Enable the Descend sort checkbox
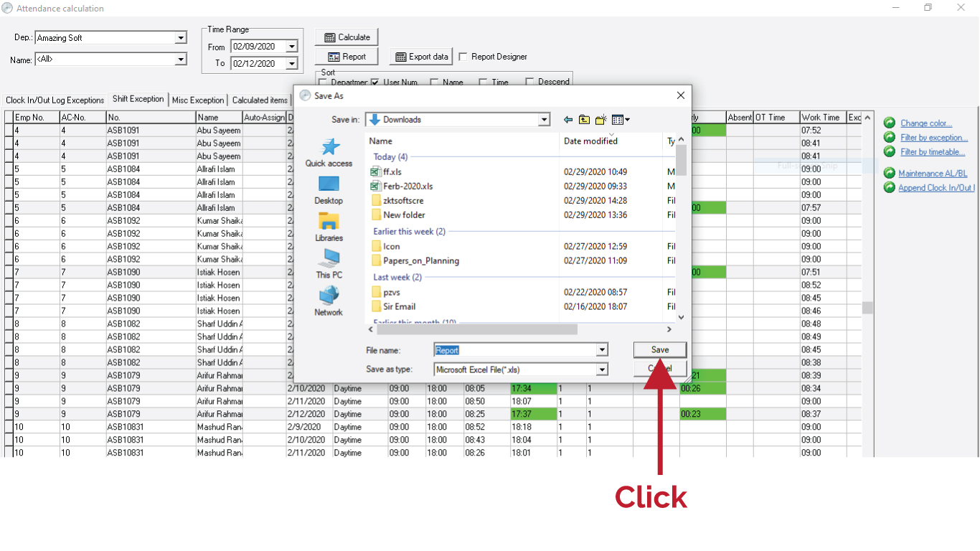The width and height of the screenshot is (980, 551). (x=530, y=82)
